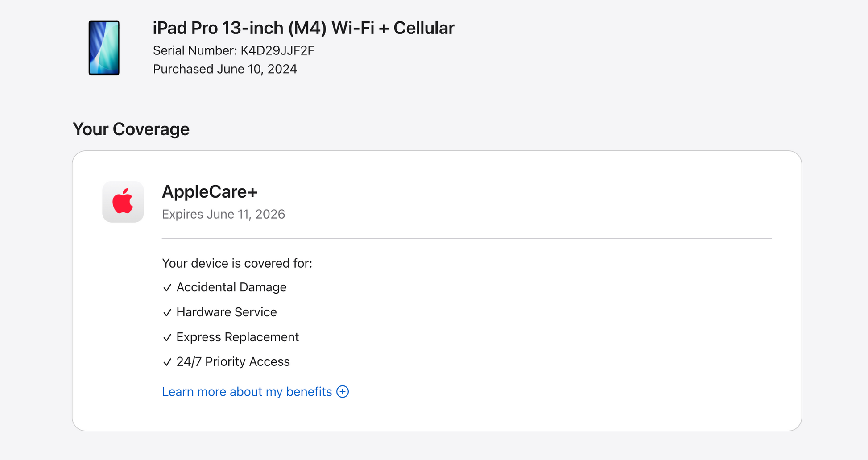Click the checkmark next to Hardware Service
This screenshot has height=460, width=868.
click(167, 313)
